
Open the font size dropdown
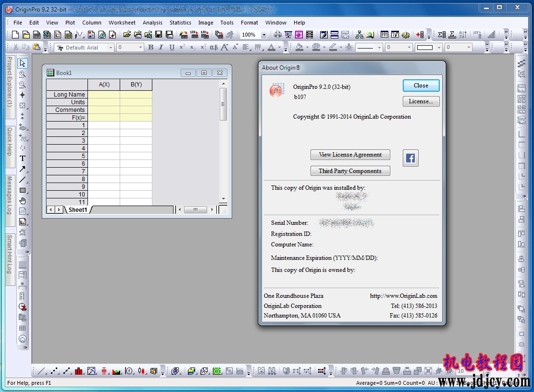[141, 48]
